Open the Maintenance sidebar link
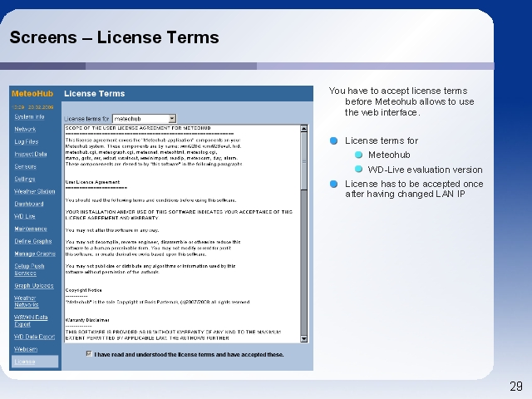532x399 pixels. (x=31, y=229)
